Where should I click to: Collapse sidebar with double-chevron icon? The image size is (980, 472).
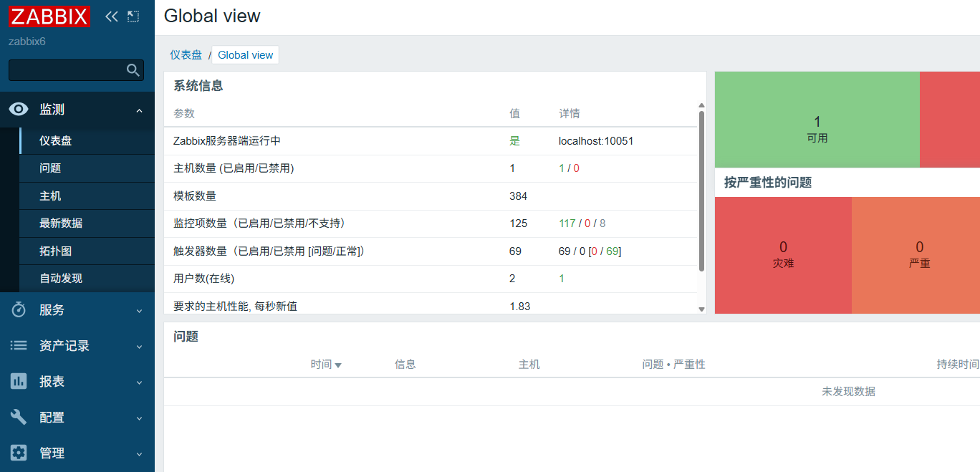click(111, 16)
